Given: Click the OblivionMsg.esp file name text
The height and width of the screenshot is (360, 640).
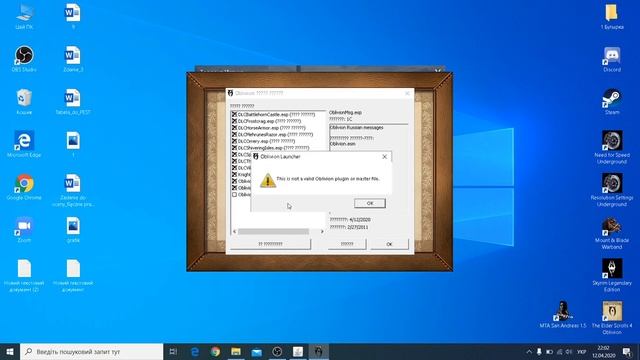Looking at the screenshot, I should click(345, 112).
